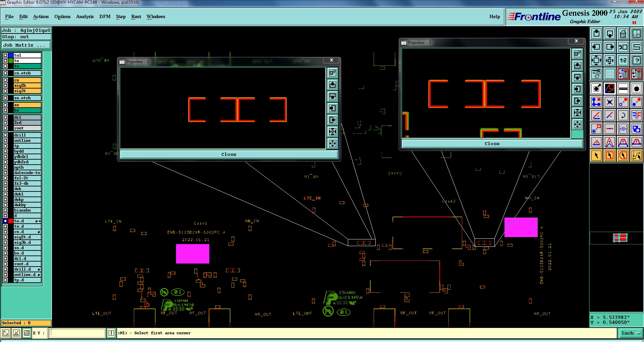Click Close button in Popview - 1

(229, 154)
